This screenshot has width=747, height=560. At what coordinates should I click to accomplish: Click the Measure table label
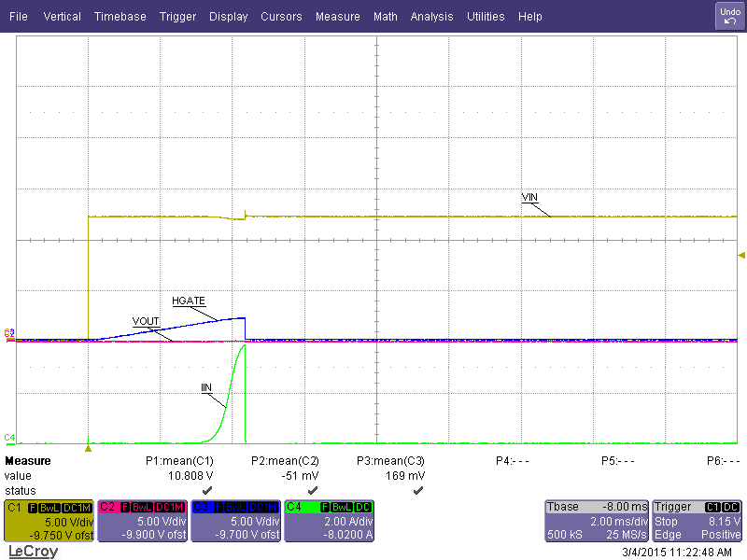28,461
